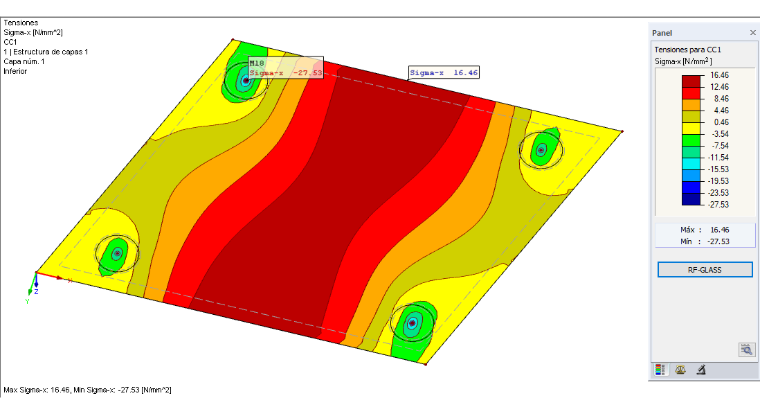760x414 pixels.
Task: Select the teal-green -7.54 legend color
Action: pyautogui.click(x=691, y=152)
